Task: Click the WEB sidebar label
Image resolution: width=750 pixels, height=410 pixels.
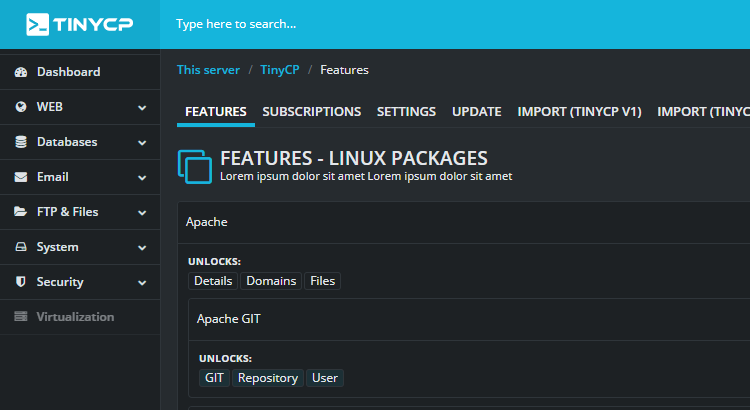Action: click(50, 107)
